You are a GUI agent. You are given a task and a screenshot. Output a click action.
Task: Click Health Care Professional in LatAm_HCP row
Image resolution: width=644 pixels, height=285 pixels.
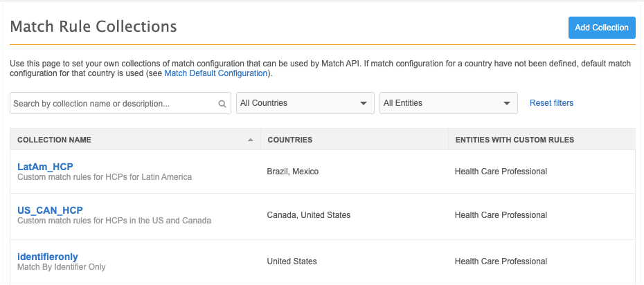[x=501, y=172]
